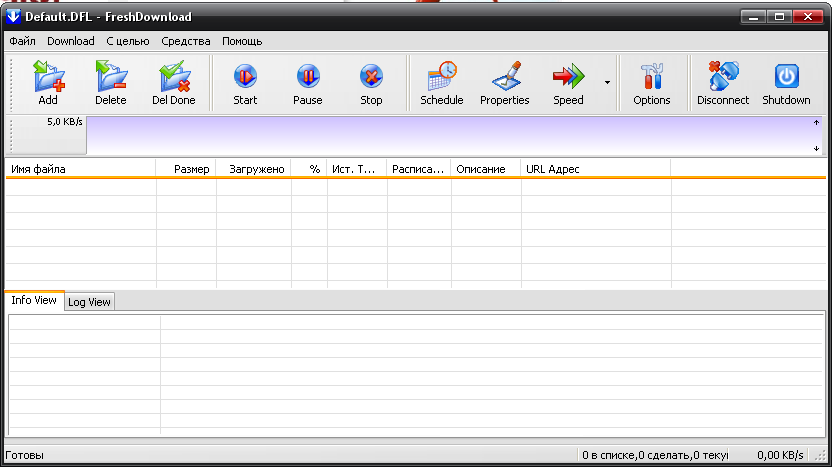Open the Файл menu
Viewport: 832px width, 467px height.
(22, 41)
